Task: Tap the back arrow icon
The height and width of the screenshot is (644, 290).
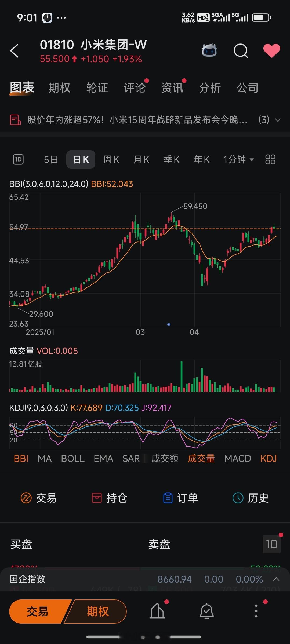Action: (14, 51)
